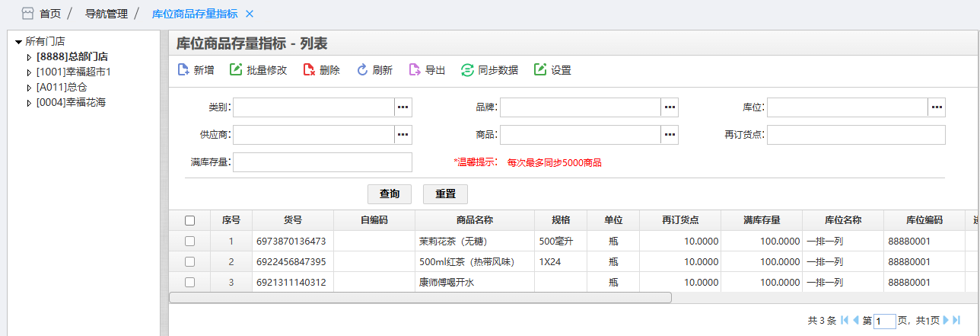Screen dimensions: 980x336
Task: Check the row for 茉莉花茶（无糖）
Action: click(189, 241)
